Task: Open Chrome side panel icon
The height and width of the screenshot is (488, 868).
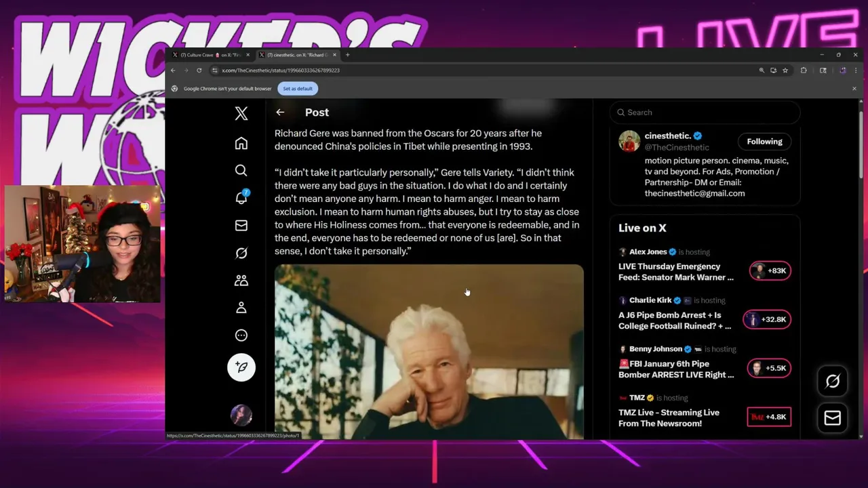Action: tap(823, 70)
